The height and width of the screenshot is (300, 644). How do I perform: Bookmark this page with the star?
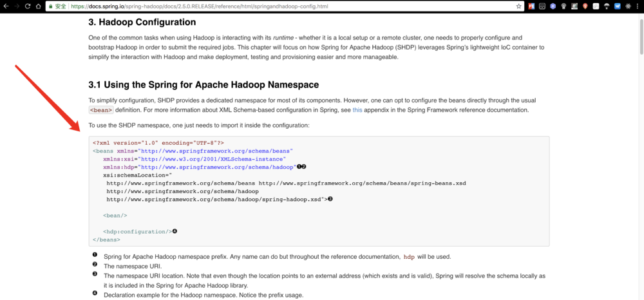tap(519, 6)
